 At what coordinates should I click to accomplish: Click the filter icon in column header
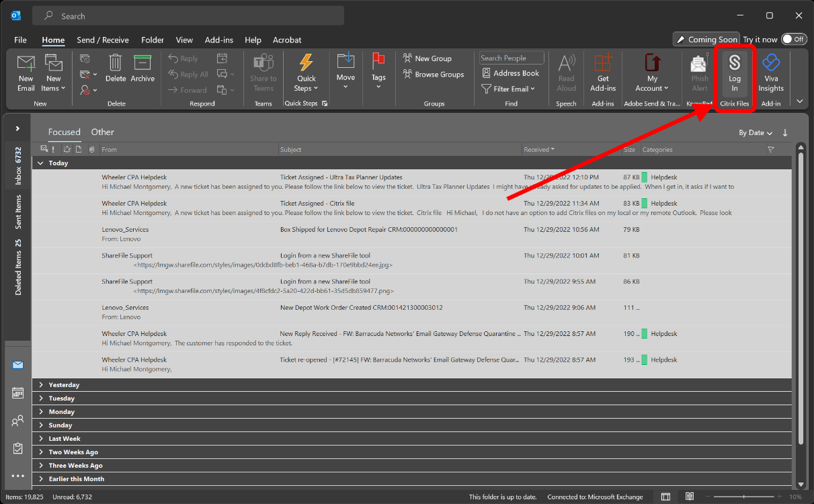[x=771, y=150]
